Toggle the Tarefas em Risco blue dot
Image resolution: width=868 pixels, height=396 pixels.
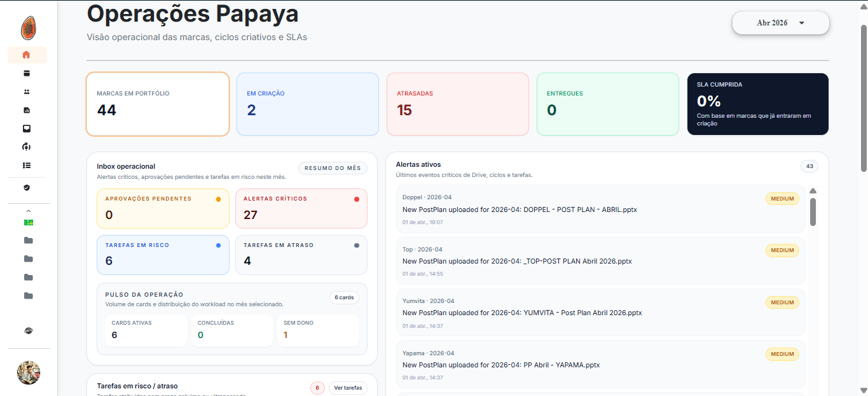coord(217,244)
